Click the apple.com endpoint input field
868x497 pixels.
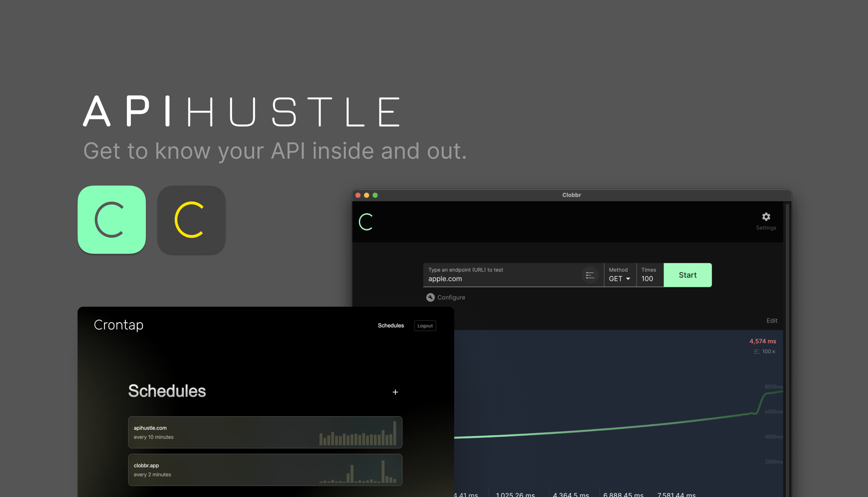[x=495, y=278]
